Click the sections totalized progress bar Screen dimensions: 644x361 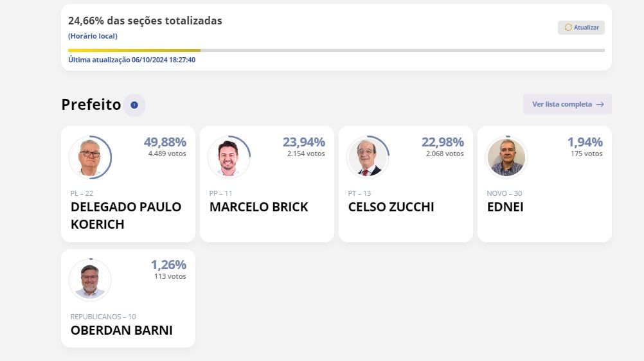pyautogui.click(x=336, y=51)
